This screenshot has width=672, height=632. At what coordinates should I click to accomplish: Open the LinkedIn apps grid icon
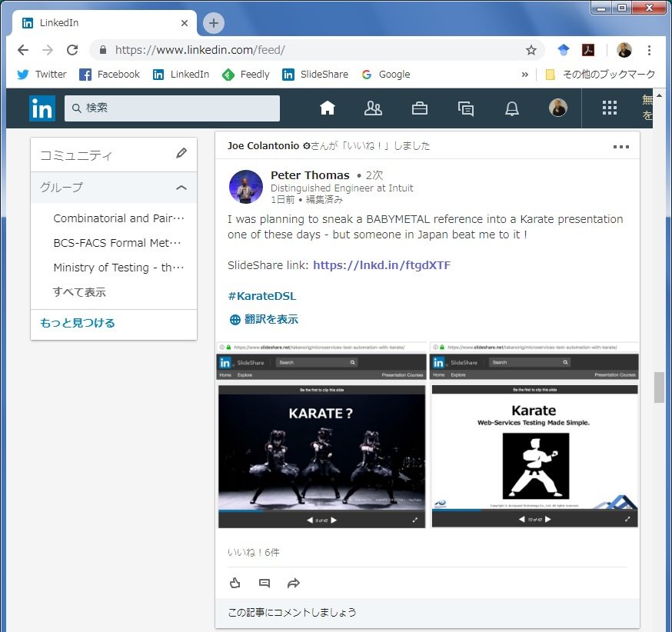pyautogui.click(x=609, y=108)
